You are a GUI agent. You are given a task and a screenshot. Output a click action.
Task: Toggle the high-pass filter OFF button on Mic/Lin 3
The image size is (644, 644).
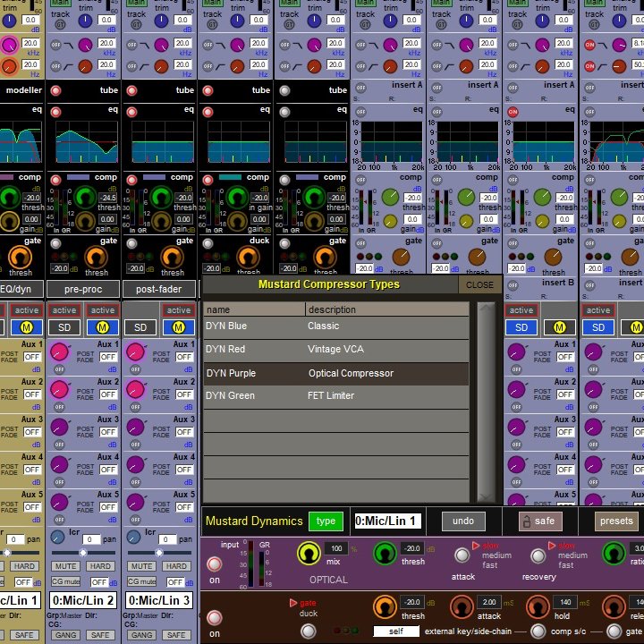131,66
